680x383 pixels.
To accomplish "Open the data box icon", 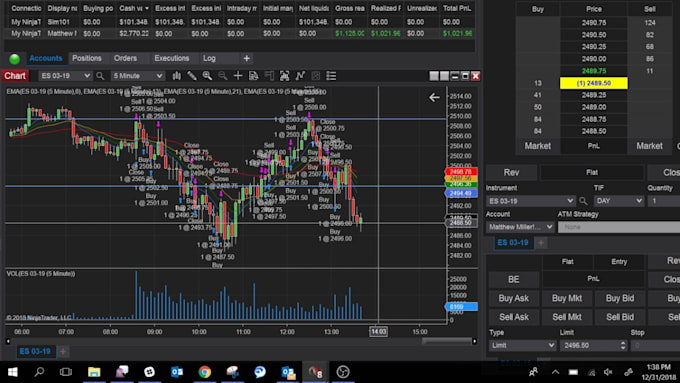I will [254, 76].
